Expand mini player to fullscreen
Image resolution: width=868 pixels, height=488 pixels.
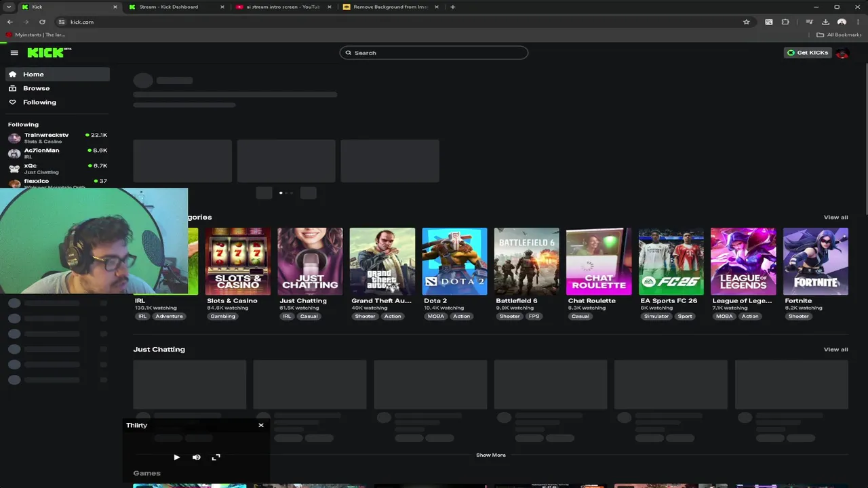pos(216,457)
